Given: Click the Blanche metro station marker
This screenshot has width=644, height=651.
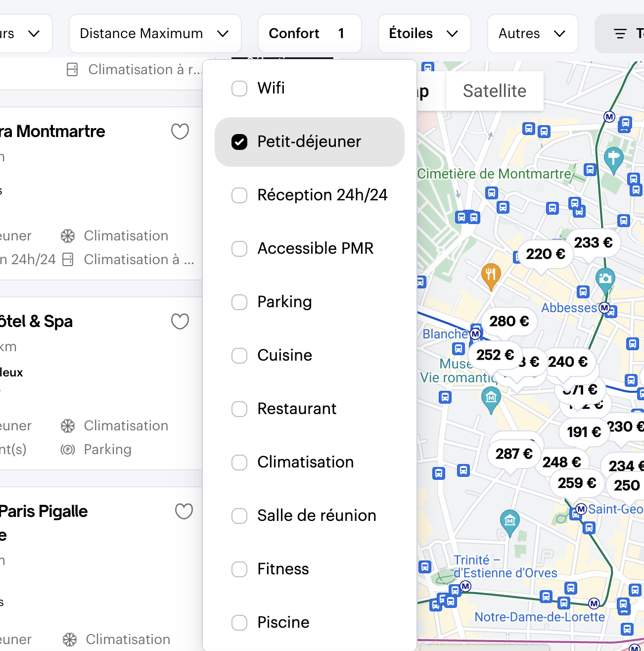Looking at the screenshot, I should 475,334.
